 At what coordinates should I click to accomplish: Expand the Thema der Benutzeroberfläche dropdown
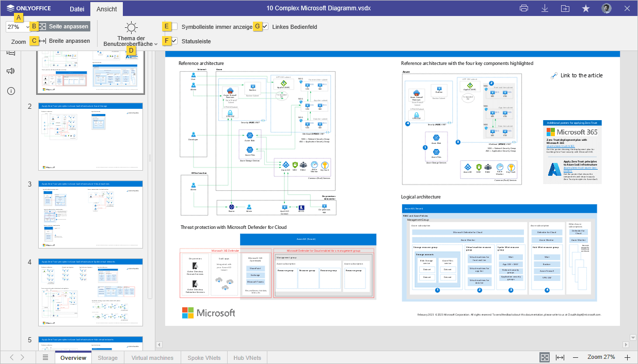[131, 41]
